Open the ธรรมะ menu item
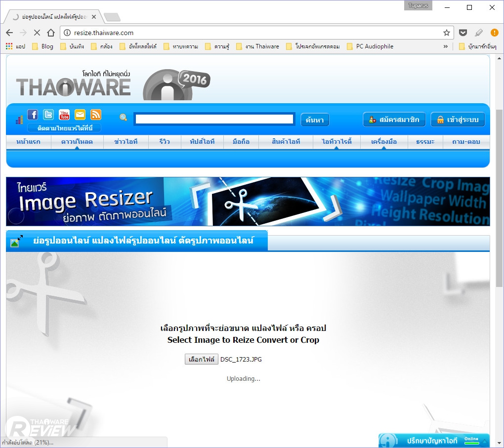This screenshot has height=448, width=504. point(425,142)
